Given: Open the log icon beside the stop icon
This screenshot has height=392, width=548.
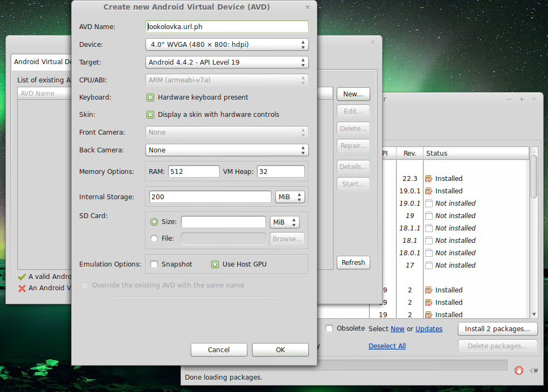Looking at the screenshot, I should 534,370.
